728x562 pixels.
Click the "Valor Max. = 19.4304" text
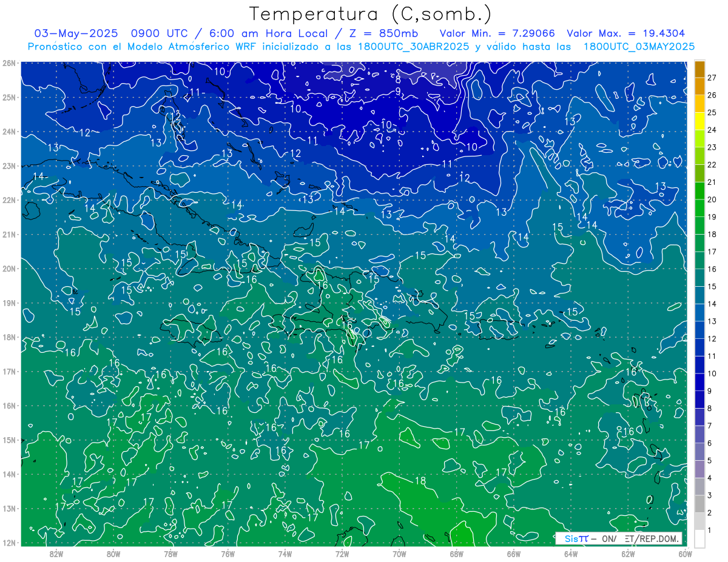click(625, 33)
